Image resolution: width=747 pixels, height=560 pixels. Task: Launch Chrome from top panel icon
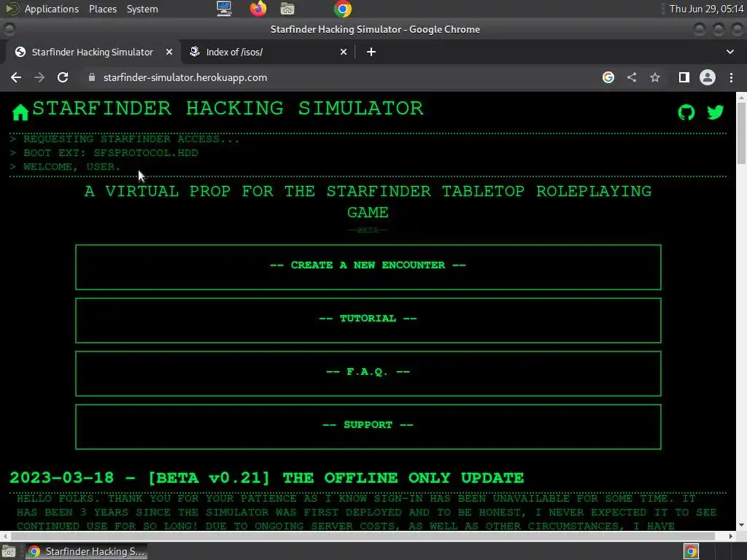point(343,9)
